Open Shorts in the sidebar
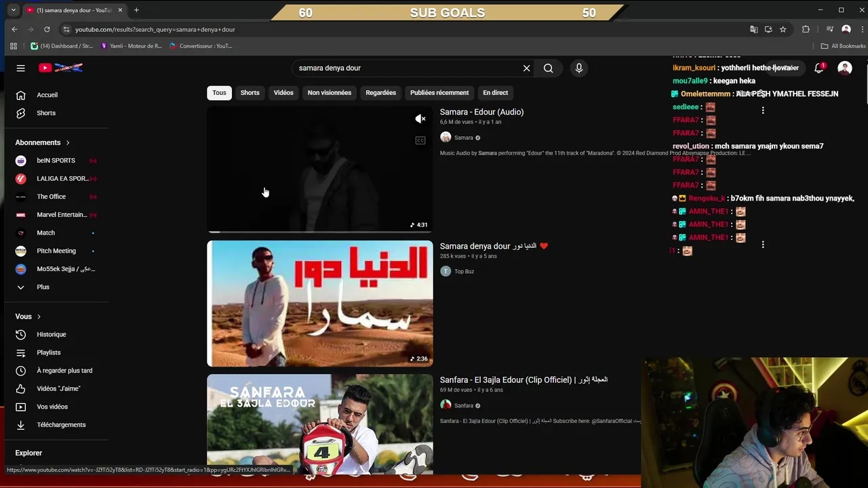This screenshot has height=488, width=868. (46, 113)
